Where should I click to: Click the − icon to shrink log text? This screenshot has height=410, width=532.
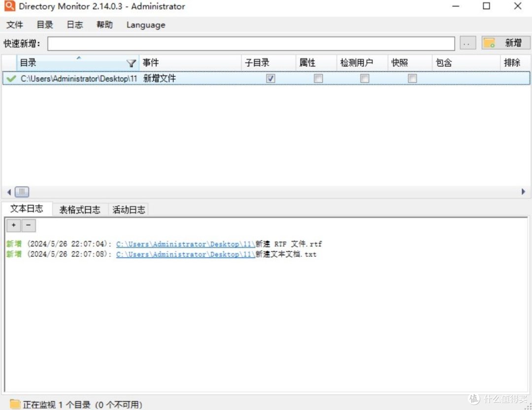[x=28, y=225]
